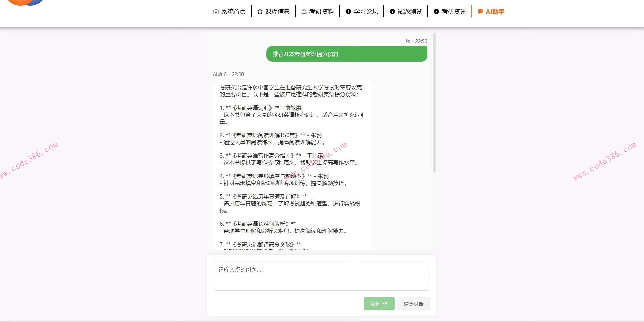Open the 课程信息 page from the navigation
The width and height of the screenshot is (644, 322).
(x=277, y=11)
